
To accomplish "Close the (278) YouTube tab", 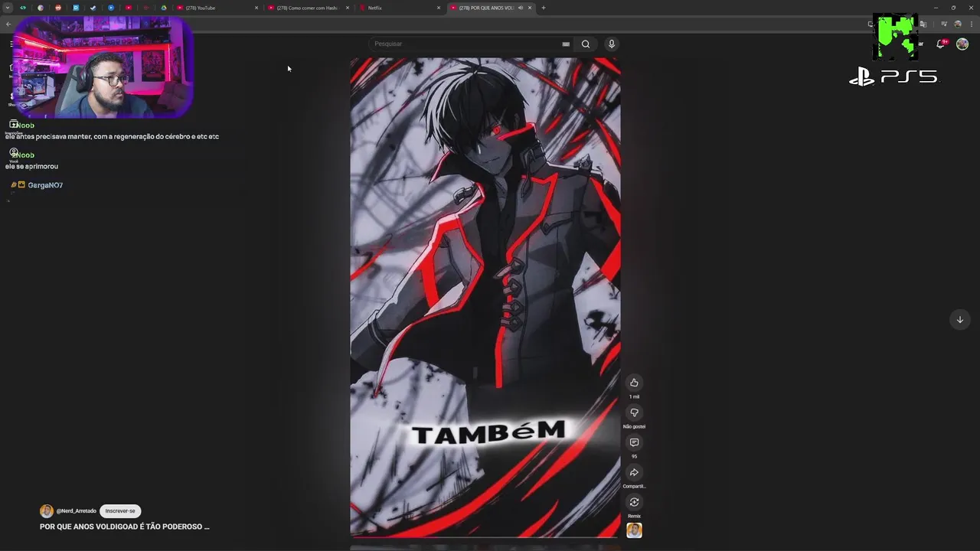I will pyautogui.click(x=256, y=8).
